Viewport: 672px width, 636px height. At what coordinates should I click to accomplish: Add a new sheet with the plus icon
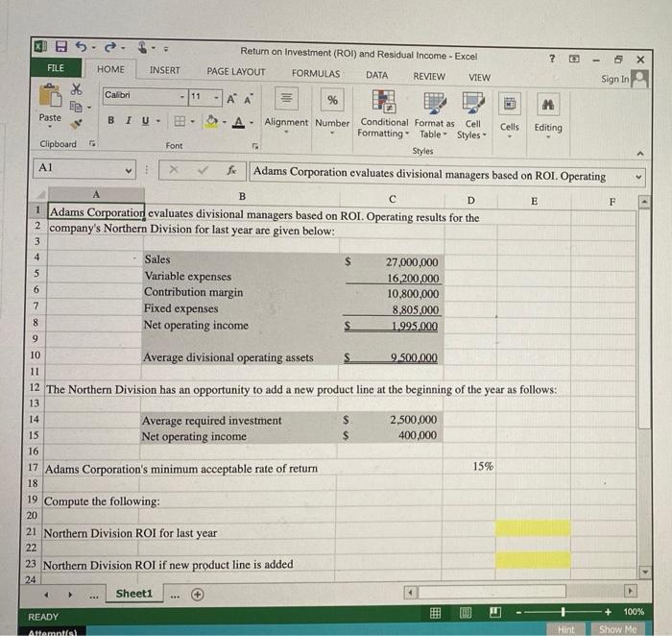[197, 595]
